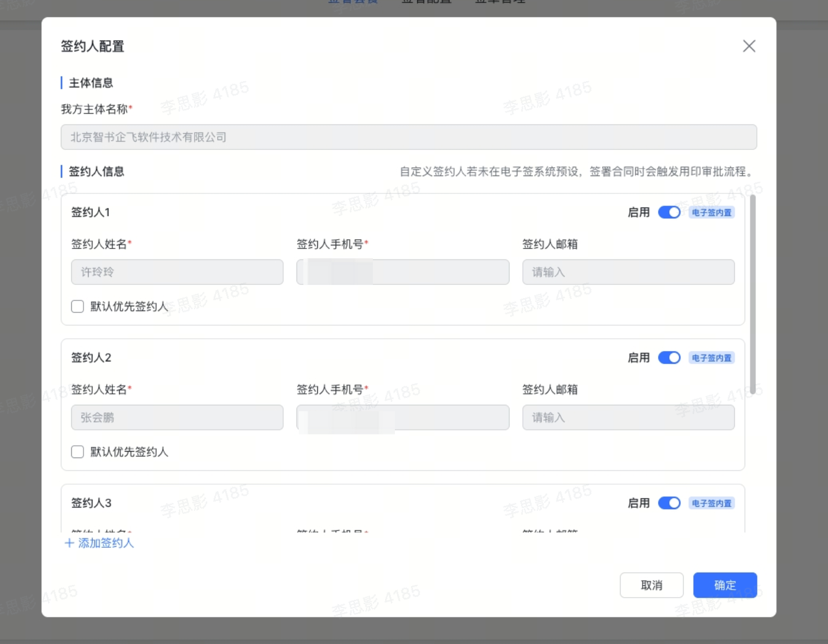The height and width of the screenshot is (644, 828).
Task: Click the 我方主体名称 company field
Action: (409, 137)
